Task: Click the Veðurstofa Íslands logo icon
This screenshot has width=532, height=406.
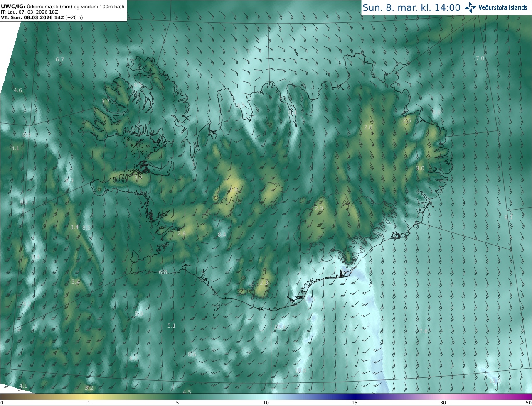Action: pos(470,7)
